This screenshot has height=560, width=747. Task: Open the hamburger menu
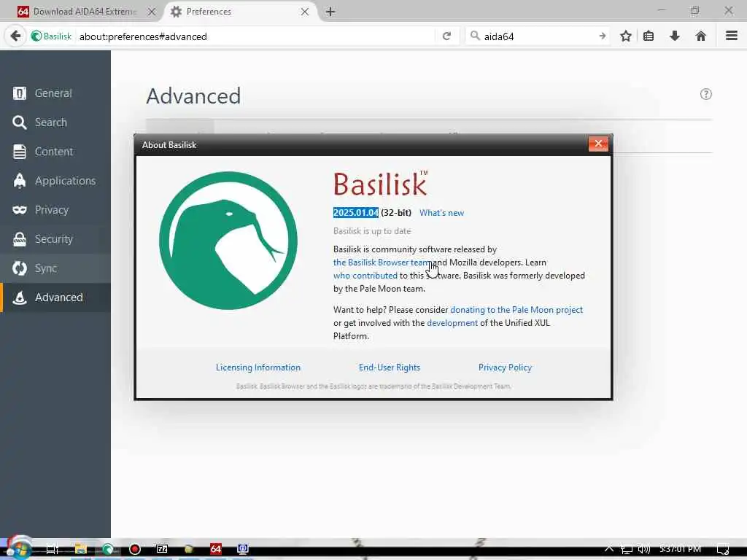pyautogui.click(x=732, y=36)
